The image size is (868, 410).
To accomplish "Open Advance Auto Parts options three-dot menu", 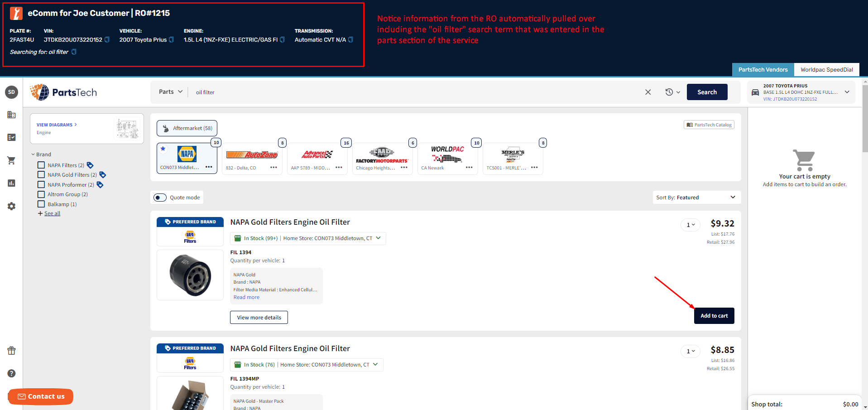I will click(x=339, y=167).
